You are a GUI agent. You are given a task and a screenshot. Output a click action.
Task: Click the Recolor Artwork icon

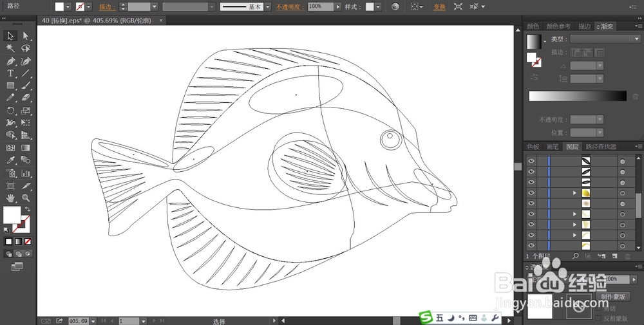tap(395, 6)
